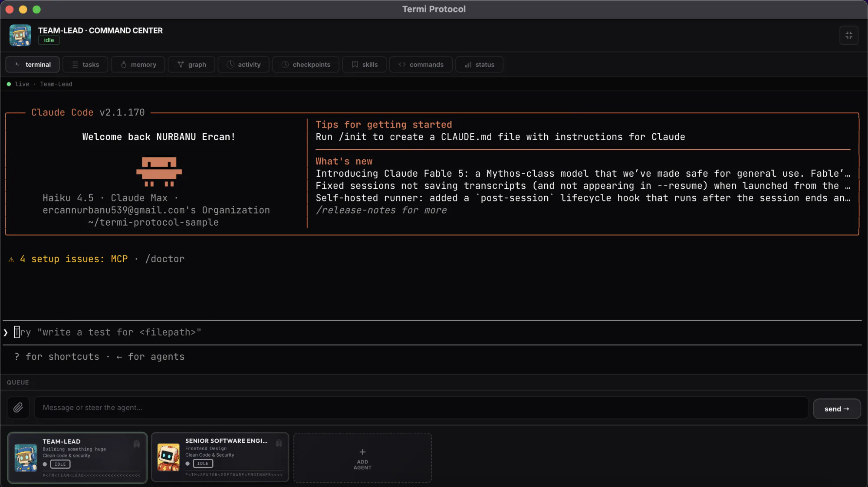The width and height of the screenshot is (868, 487).
Task: Click the '~/termi-protocol-sample' path
Action: pyautogui.click(x=153, y=222)
